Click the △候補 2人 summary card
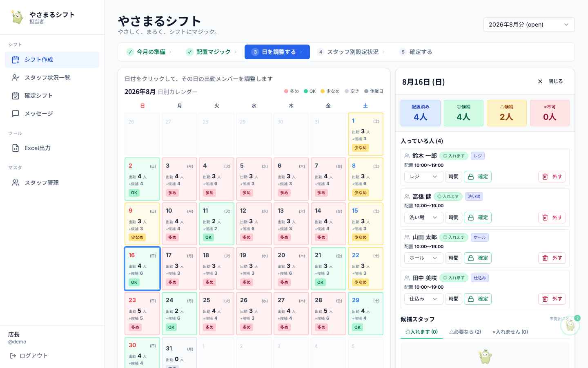The width and height of the screenshot is (588, 368). pyautogui.click(x=507, y=113)
